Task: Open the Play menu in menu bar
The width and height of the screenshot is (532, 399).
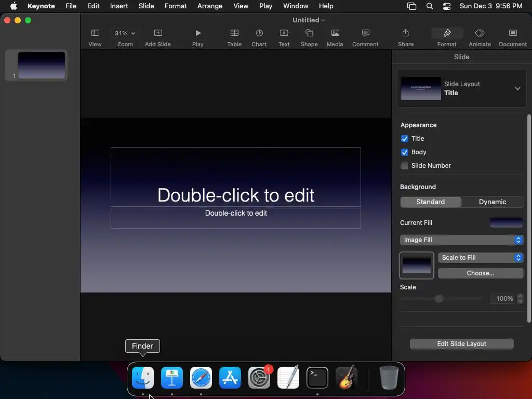Action: point(265,6)
